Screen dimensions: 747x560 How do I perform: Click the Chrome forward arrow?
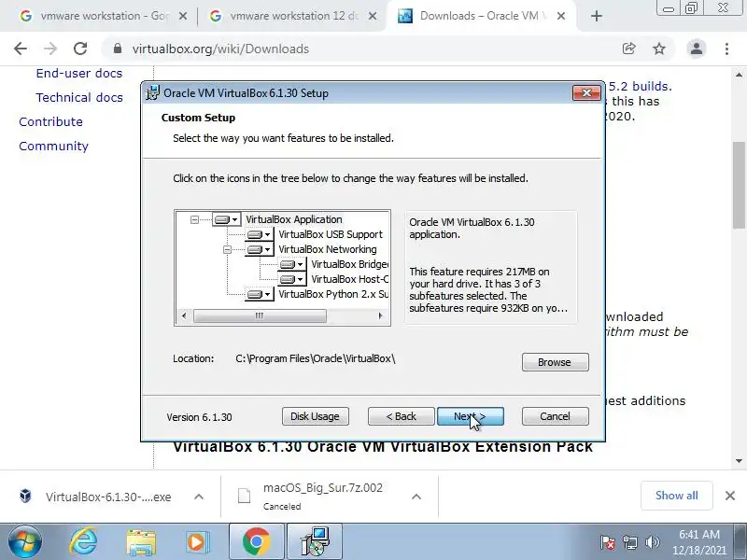pyautogui.click(x=50, y=49)
